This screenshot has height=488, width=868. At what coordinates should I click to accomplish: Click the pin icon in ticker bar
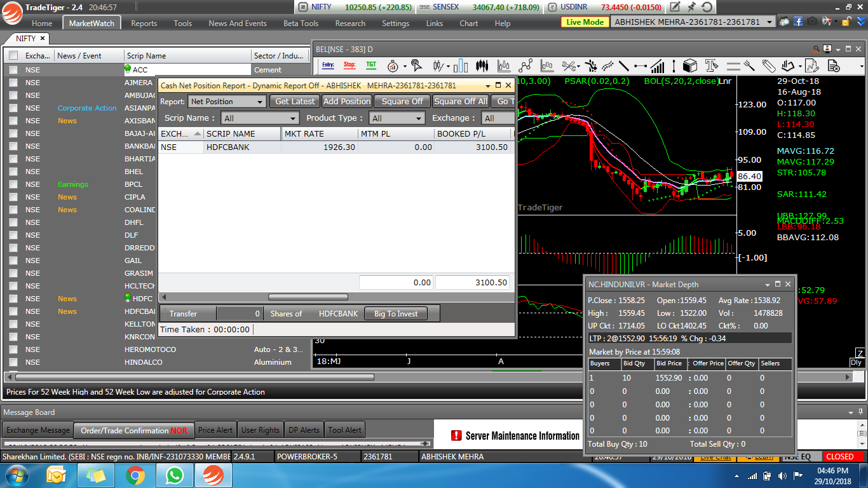click(x=691, y=7)
